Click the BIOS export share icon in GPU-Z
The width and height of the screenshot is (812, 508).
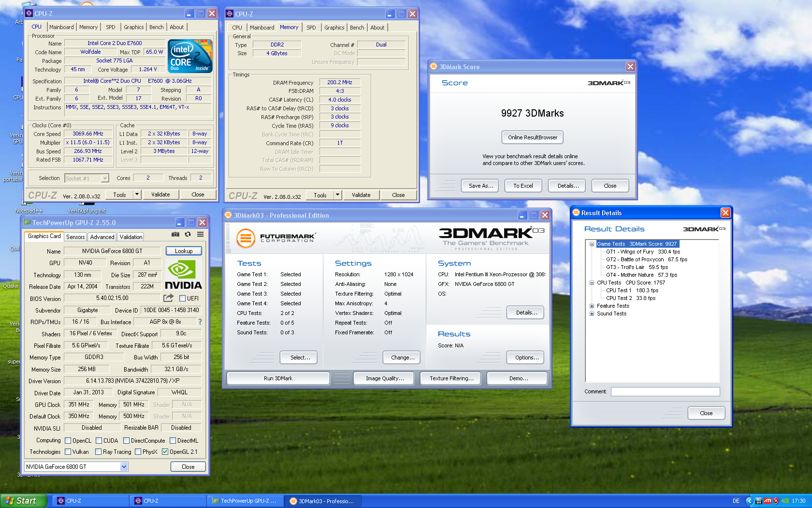click(168, 298)
